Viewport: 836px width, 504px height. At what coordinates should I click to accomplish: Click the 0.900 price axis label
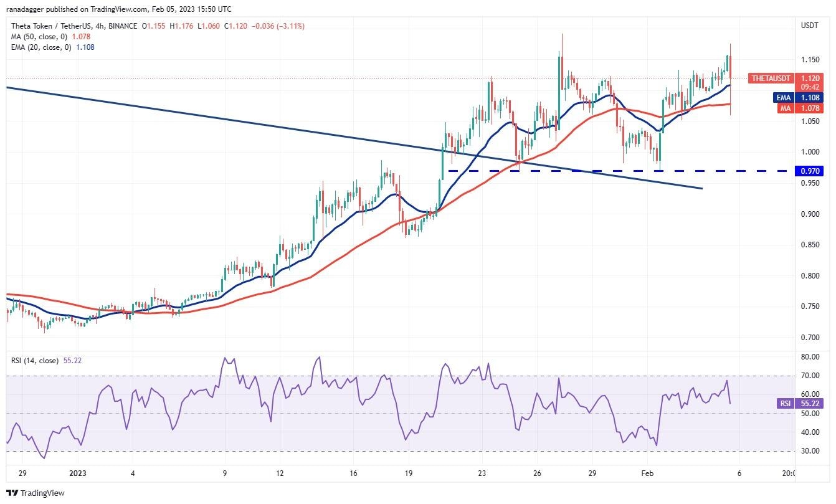point(810,214)
